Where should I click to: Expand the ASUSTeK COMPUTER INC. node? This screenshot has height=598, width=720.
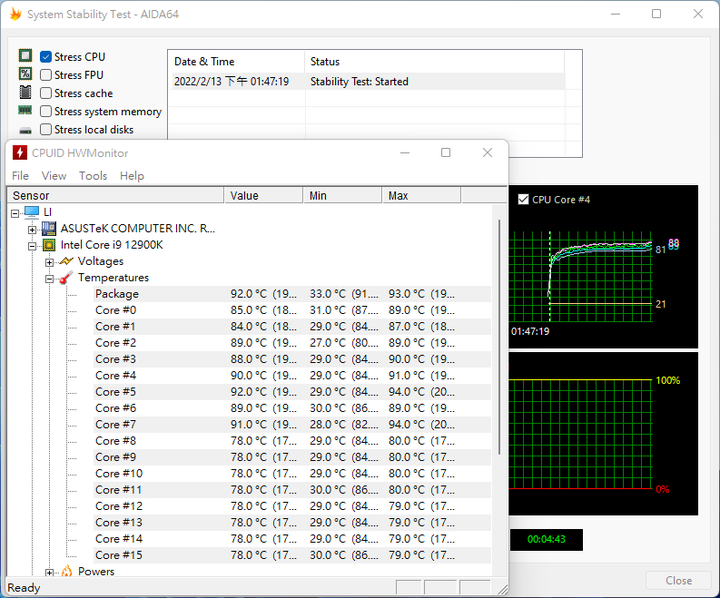coord(32,230)
